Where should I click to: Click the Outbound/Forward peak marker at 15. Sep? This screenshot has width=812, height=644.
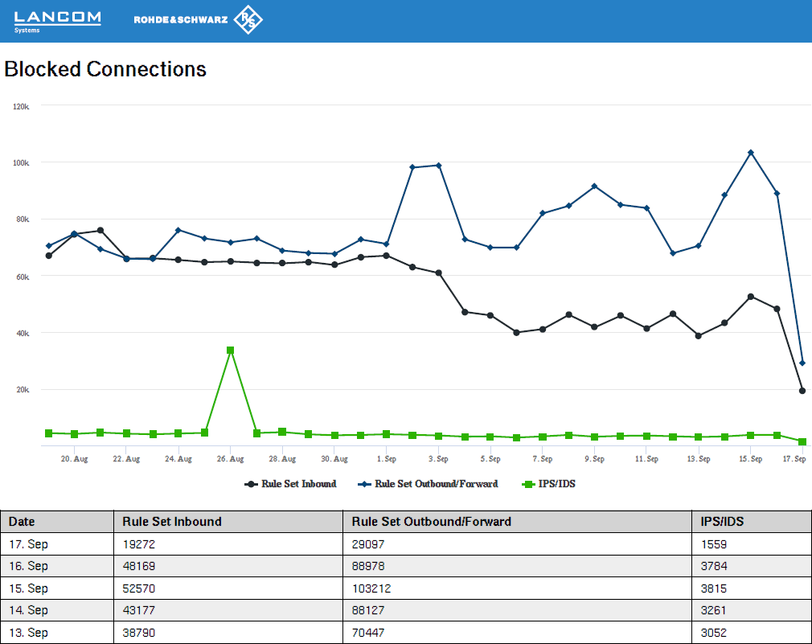751,153
